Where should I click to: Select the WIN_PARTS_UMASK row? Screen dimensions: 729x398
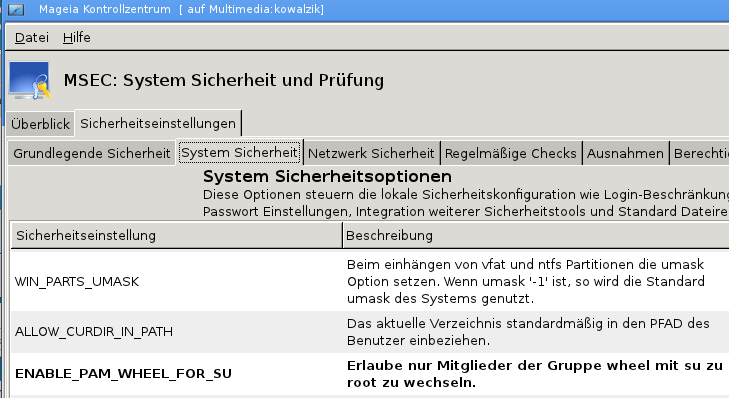pos(370,281)
